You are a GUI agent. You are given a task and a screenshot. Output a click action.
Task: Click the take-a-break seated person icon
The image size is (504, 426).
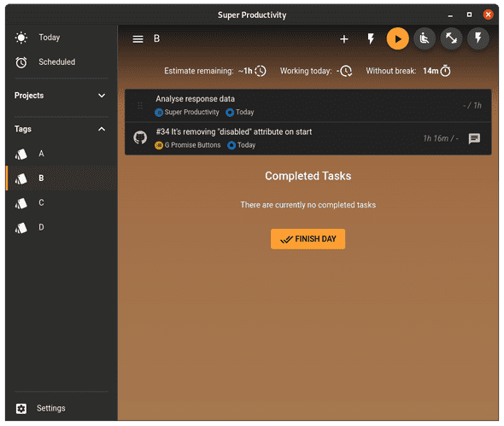click(425, 39)
